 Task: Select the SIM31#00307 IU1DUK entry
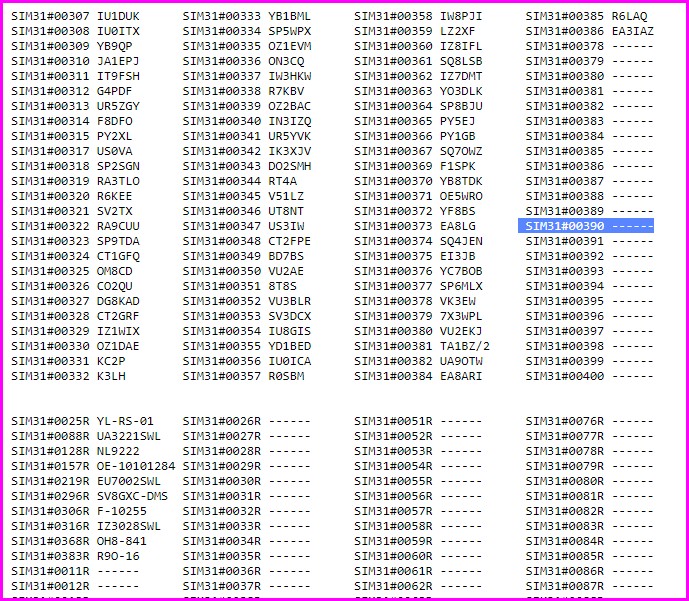[x=75, y=17]
